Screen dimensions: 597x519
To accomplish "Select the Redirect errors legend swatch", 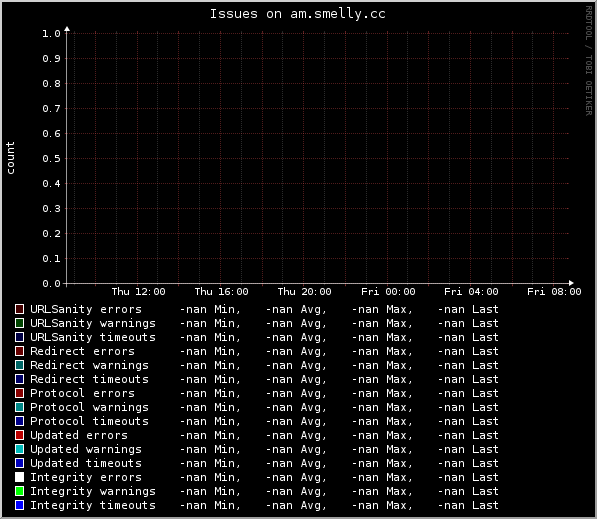I will pyautogui.click(x=19, y=351).
